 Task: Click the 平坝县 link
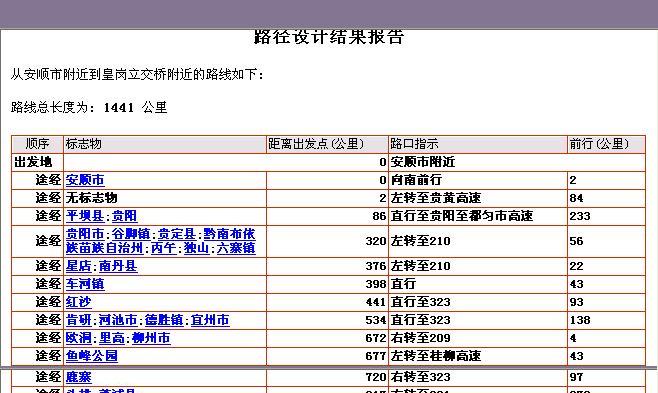[85, 216]
